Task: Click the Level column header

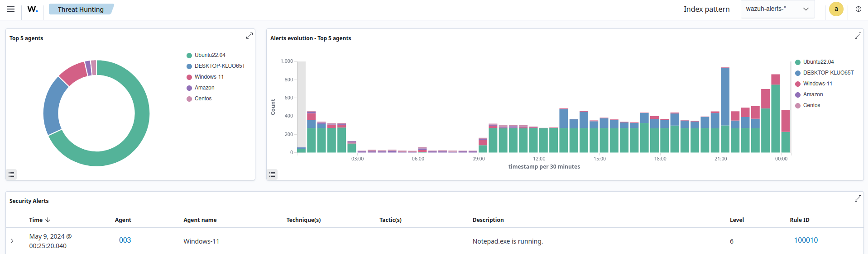Action: [x=737, y=220]
